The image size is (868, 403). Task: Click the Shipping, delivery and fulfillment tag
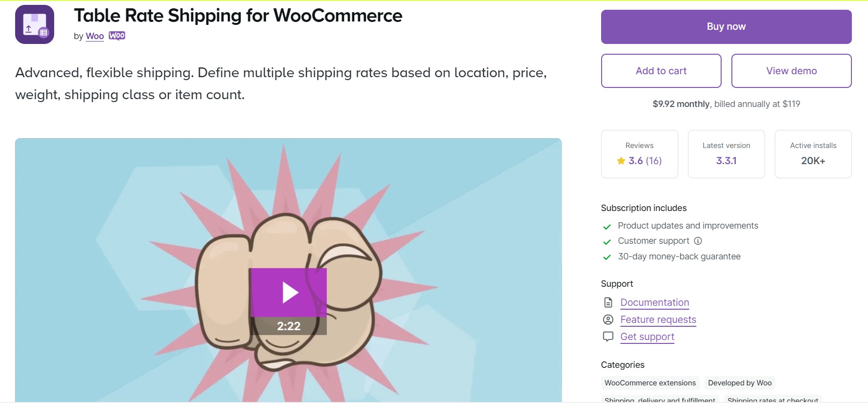point(659,400)
